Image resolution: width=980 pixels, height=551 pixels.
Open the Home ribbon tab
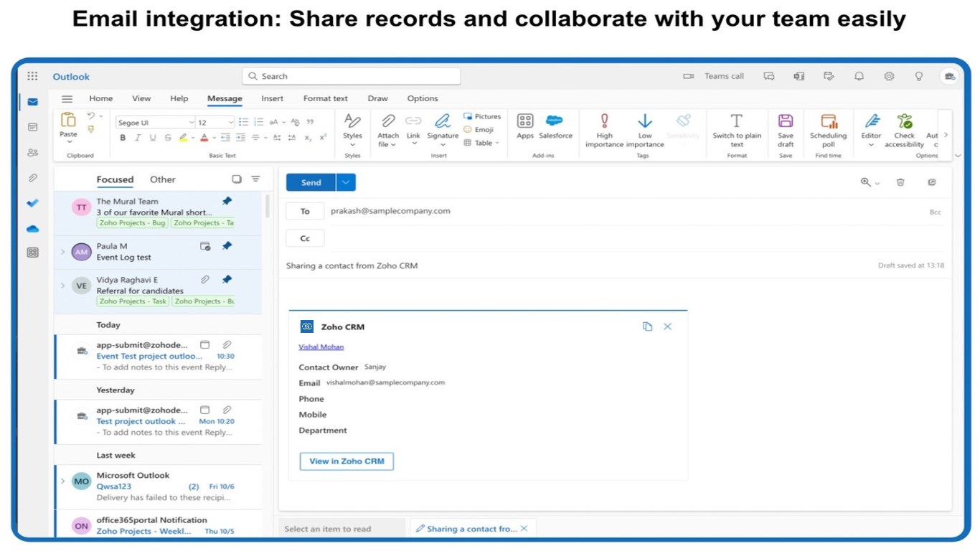pyautogui.click(x=101, y=99)
